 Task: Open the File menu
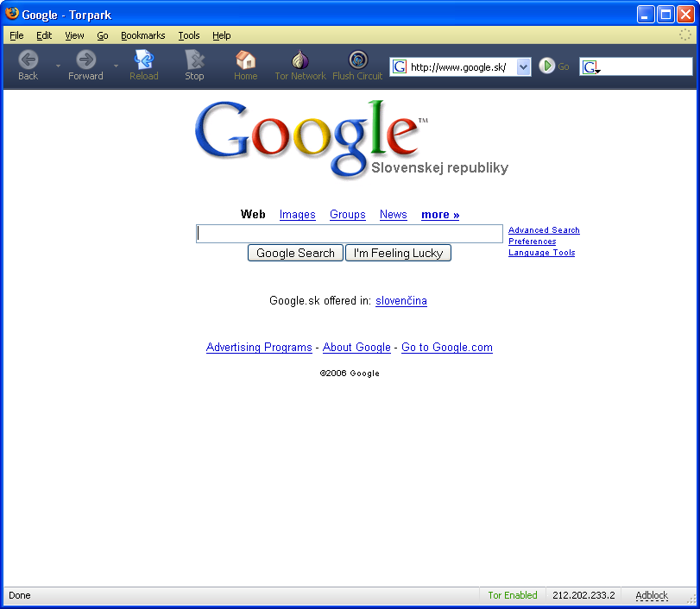(x=16, y=35)
